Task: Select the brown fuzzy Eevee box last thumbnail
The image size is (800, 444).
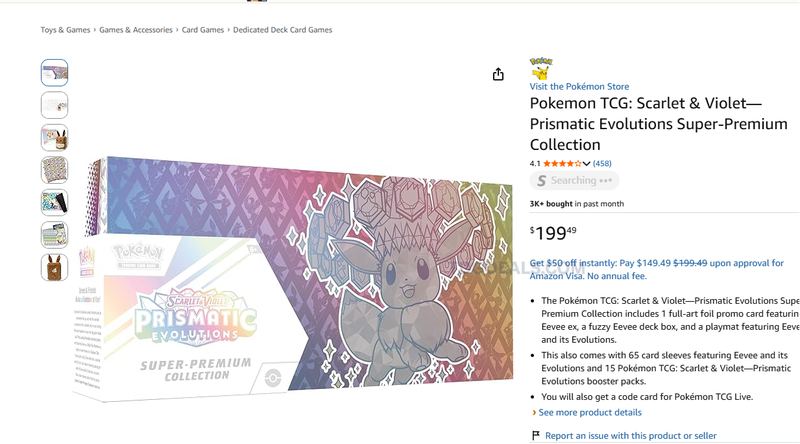Action: tap(54, 267)
